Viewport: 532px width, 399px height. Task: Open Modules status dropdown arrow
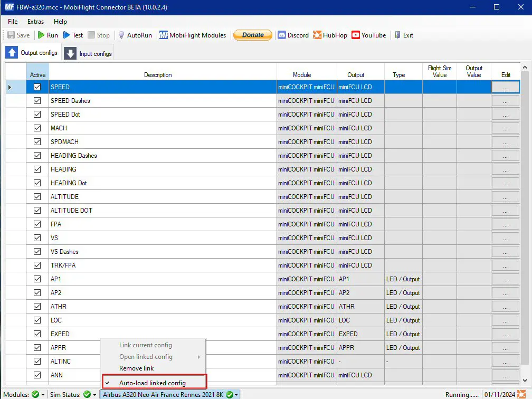43,395
